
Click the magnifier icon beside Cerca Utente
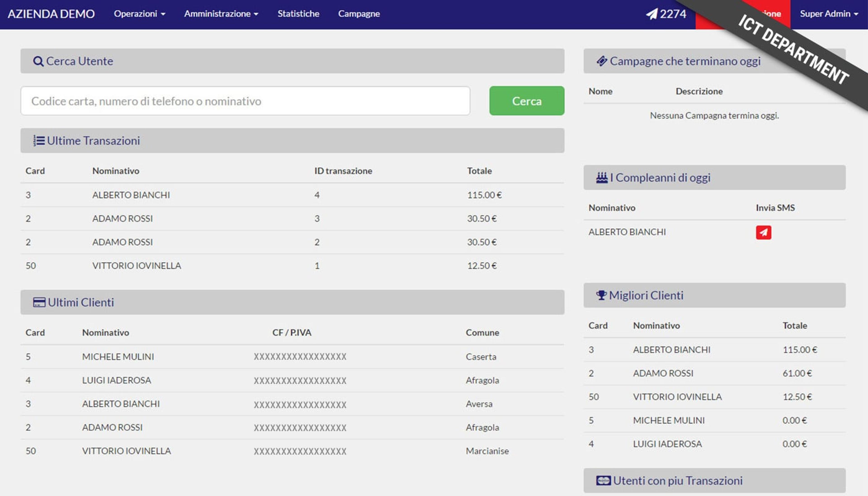click(38, 61)
